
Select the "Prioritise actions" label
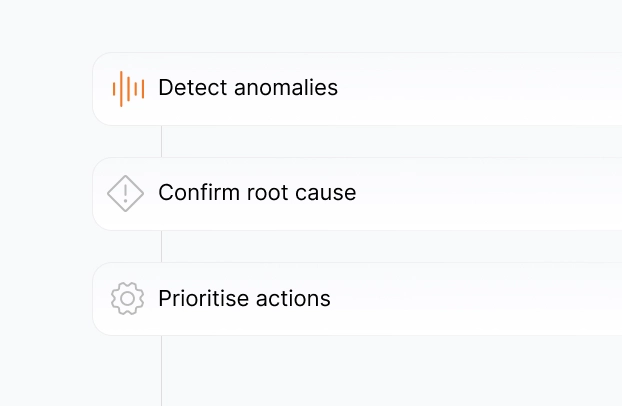tap(244, 298)
